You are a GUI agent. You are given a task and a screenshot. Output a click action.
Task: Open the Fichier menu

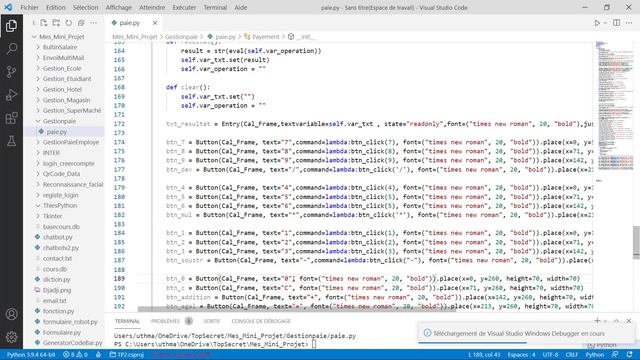(x=29, y=7)
